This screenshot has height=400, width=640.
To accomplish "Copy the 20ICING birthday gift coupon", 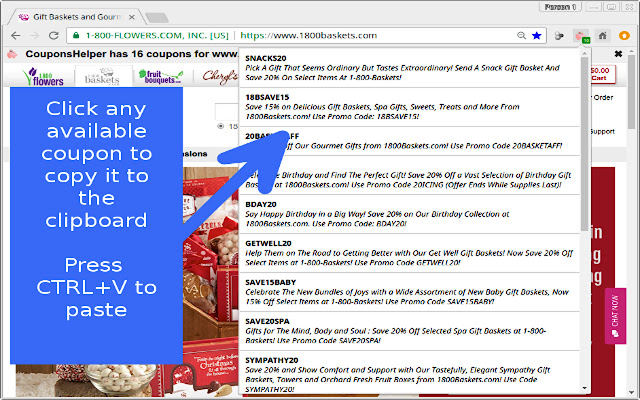I will [409, 176].
